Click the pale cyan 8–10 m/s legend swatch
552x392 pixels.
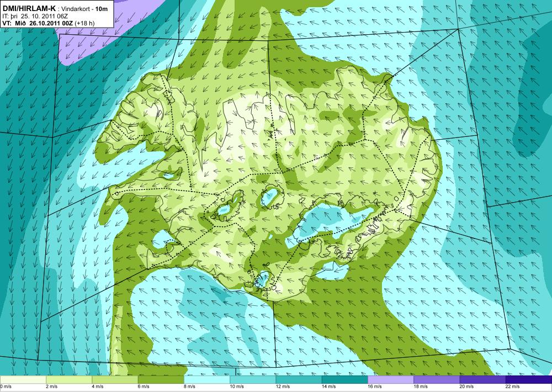[206, 380]
